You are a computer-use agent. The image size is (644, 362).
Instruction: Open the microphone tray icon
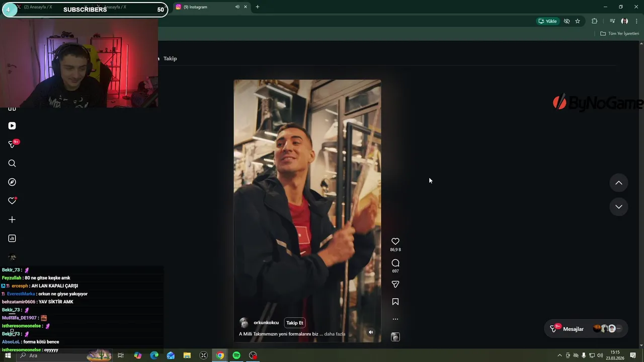click(584, 355)
